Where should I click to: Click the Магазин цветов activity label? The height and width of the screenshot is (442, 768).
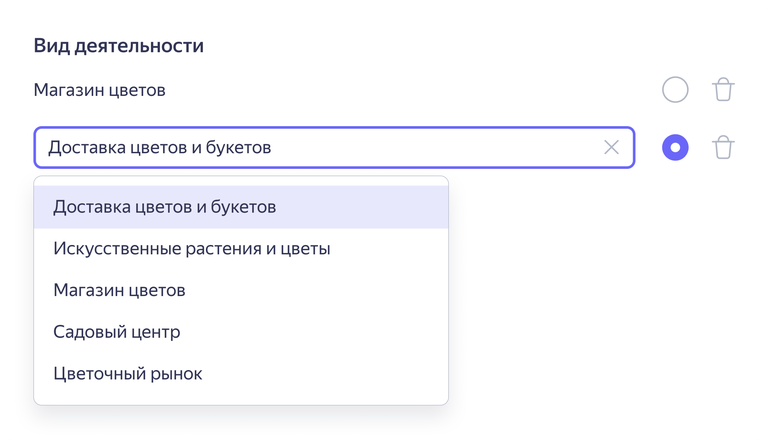99,90
